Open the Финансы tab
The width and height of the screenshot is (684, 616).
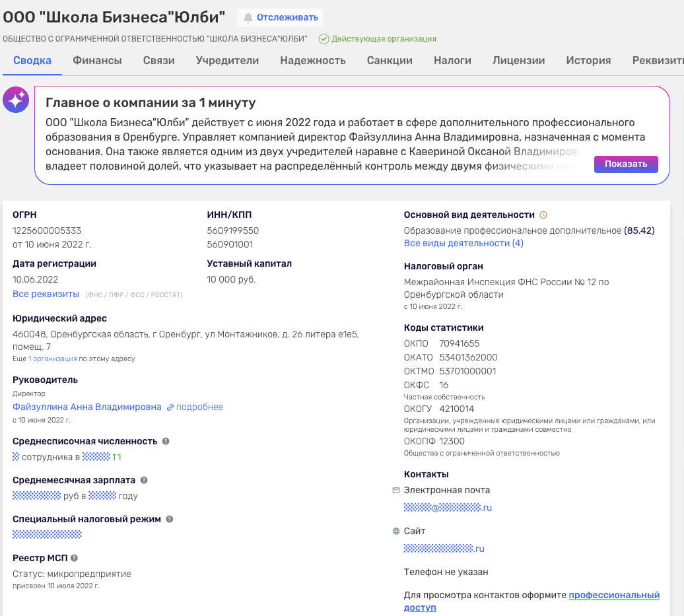97,61
